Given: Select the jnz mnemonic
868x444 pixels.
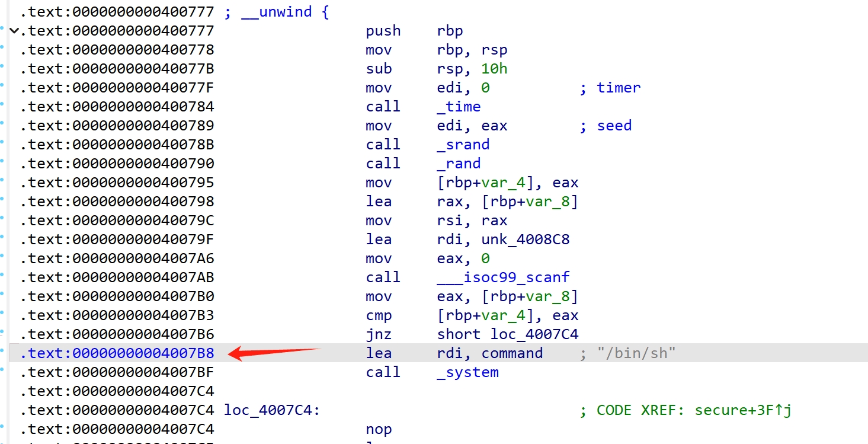Looking at the screenshot, I should click(x=379, y=334).
